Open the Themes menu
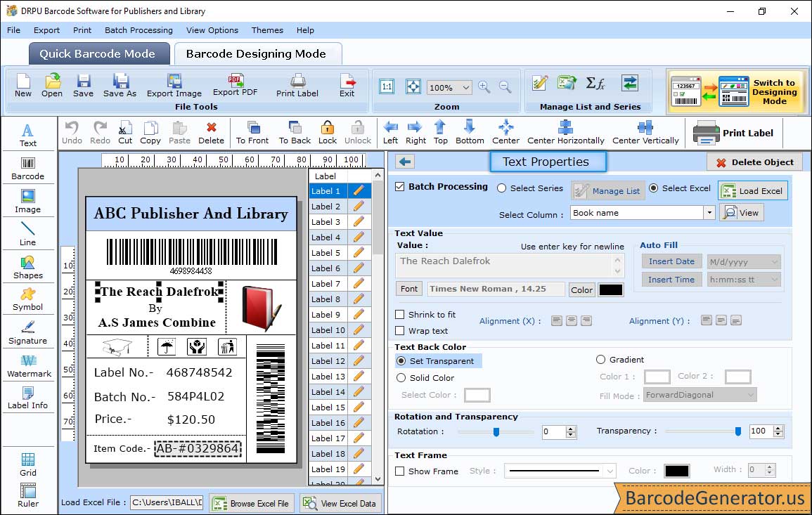 pos(267,30)
